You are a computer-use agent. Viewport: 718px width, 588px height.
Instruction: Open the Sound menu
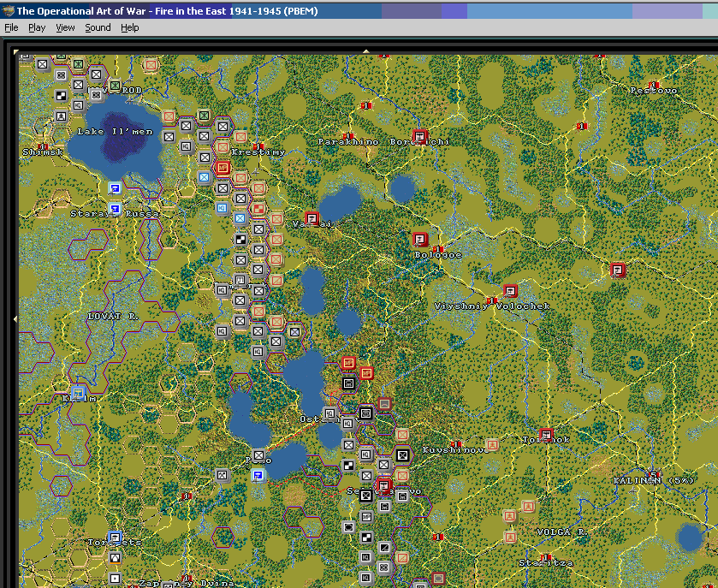pyautogui.click(x=98, y=27)
